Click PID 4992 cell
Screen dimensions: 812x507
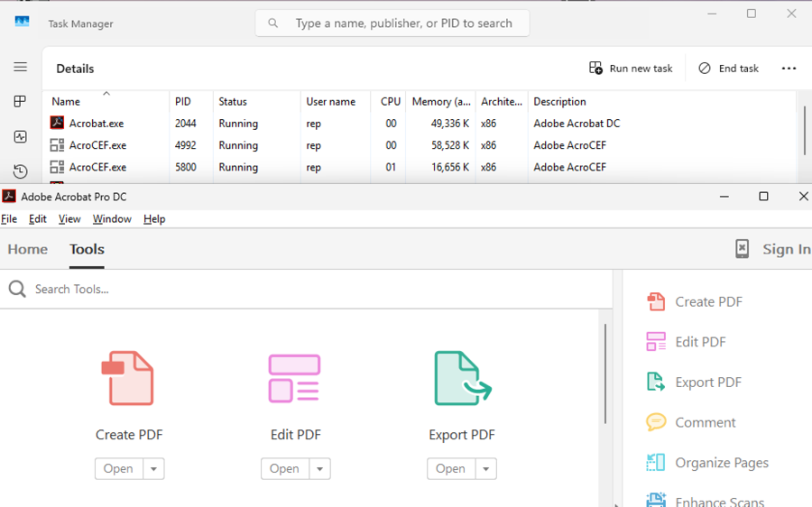pos(185,145)
